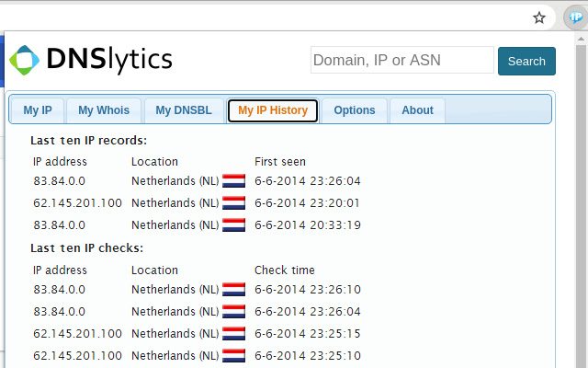This screenshot has width=588, height=368.
Task: Click the flag beside 6-6-2014 23:20:01
Action: [x=233, y=203]
